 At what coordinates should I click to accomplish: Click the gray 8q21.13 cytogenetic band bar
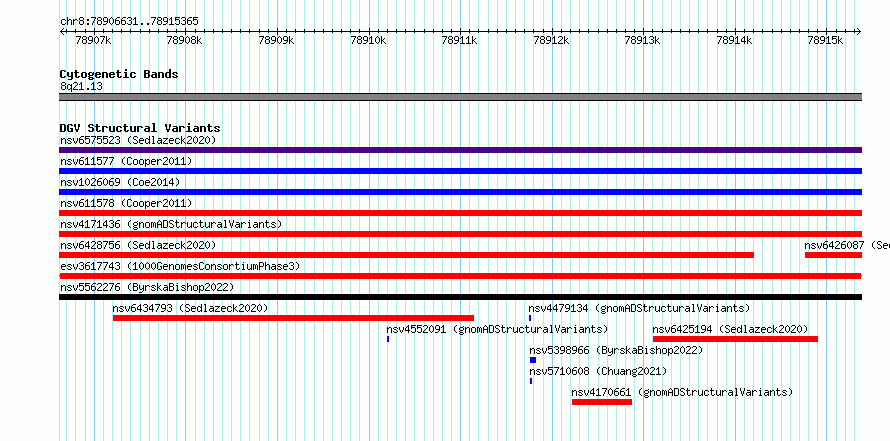460,97
